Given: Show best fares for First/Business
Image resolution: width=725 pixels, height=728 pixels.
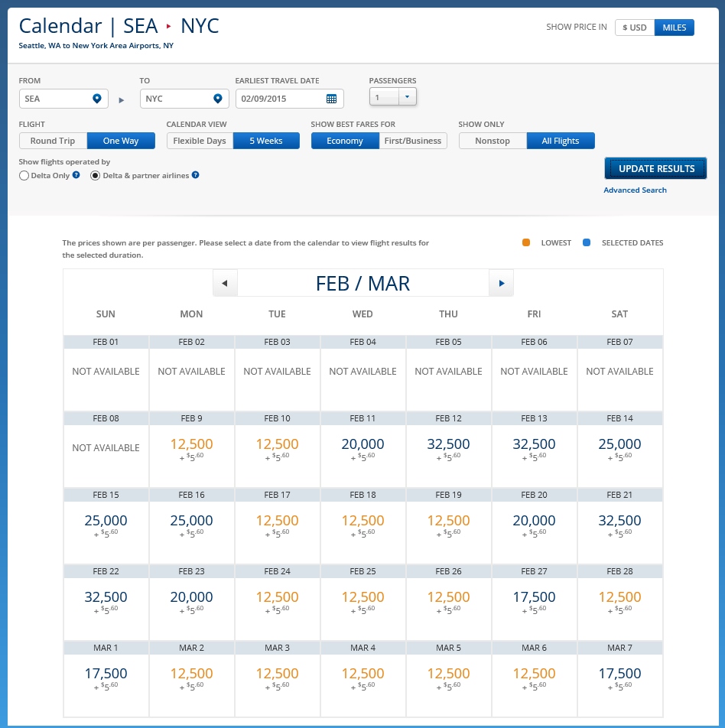Looking at the screenshot, I should click(413, 140).
